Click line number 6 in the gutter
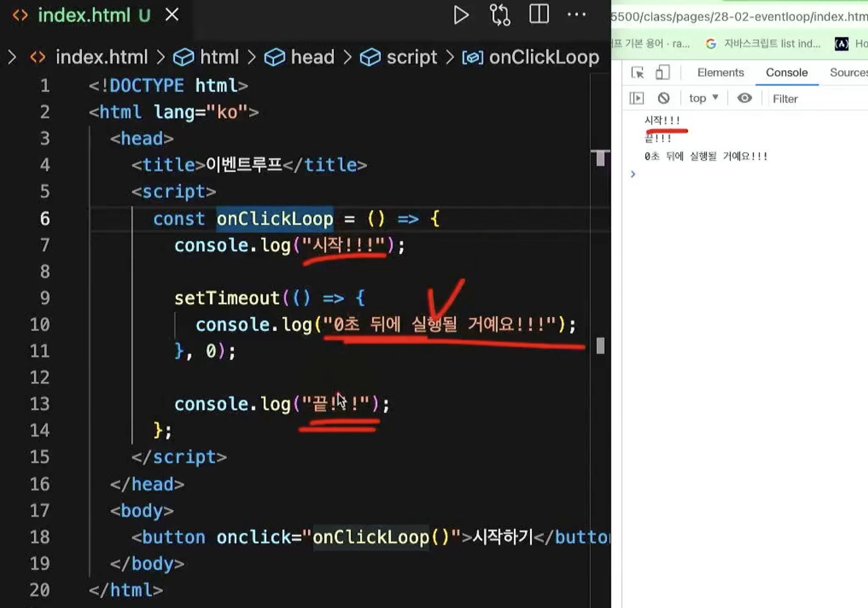Viewport: 868px width, 608px height. 45,219
